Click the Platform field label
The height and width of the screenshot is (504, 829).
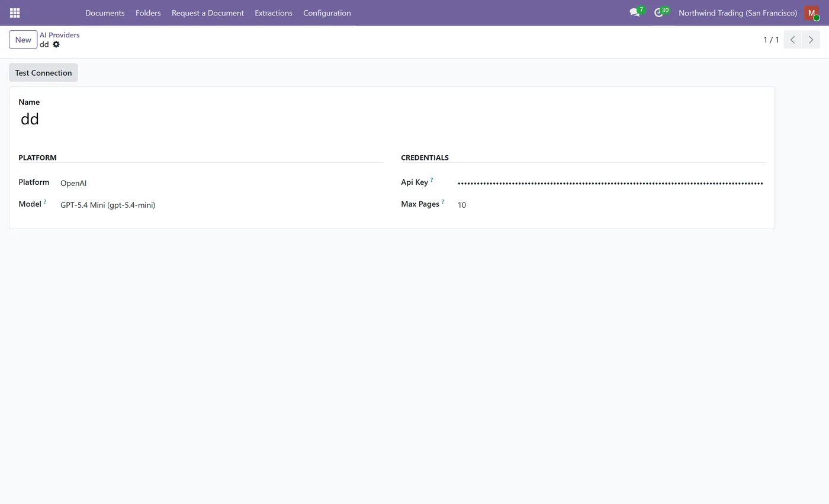(x=34, y=182)
